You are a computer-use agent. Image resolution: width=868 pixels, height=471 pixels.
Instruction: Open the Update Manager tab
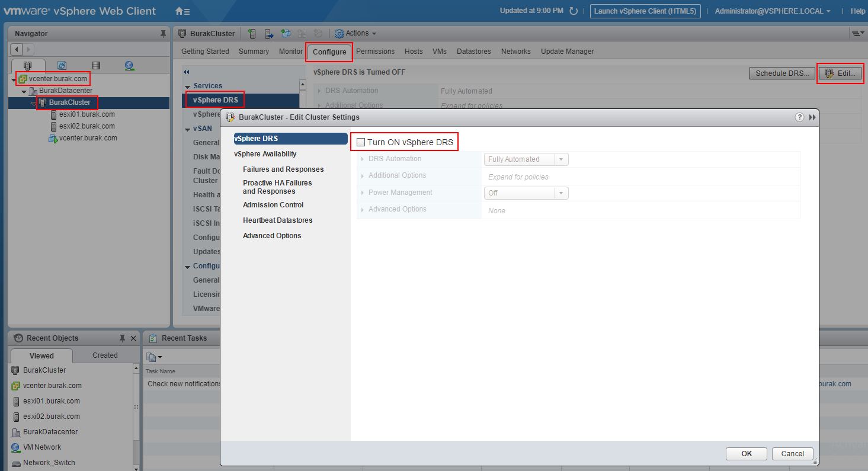pos(568,52)
